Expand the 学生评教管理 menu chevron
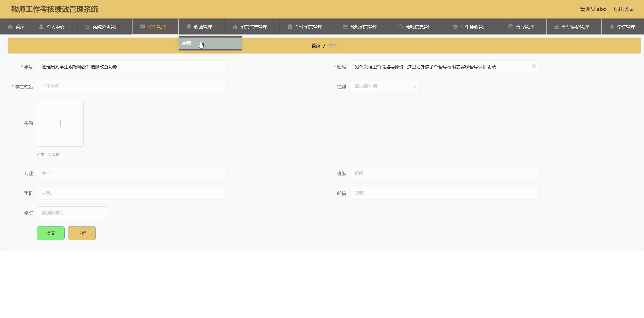644x318 pixels. click(492, 27)
